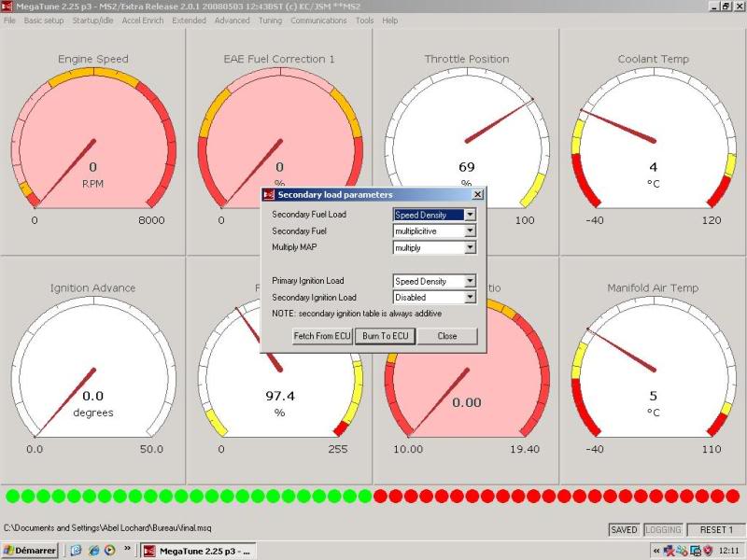Open the Tools menu
Screen dimensions: 747x560
(364, 21)
